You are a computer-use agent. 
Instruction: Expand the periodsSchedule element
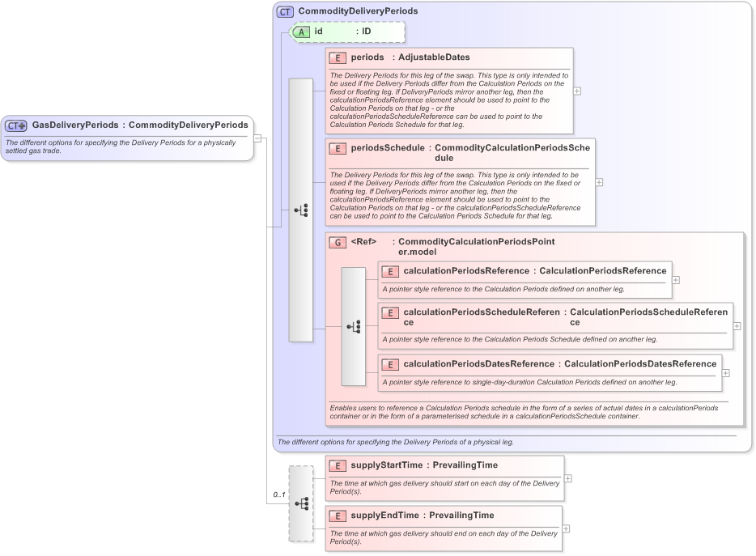[599, 182]
